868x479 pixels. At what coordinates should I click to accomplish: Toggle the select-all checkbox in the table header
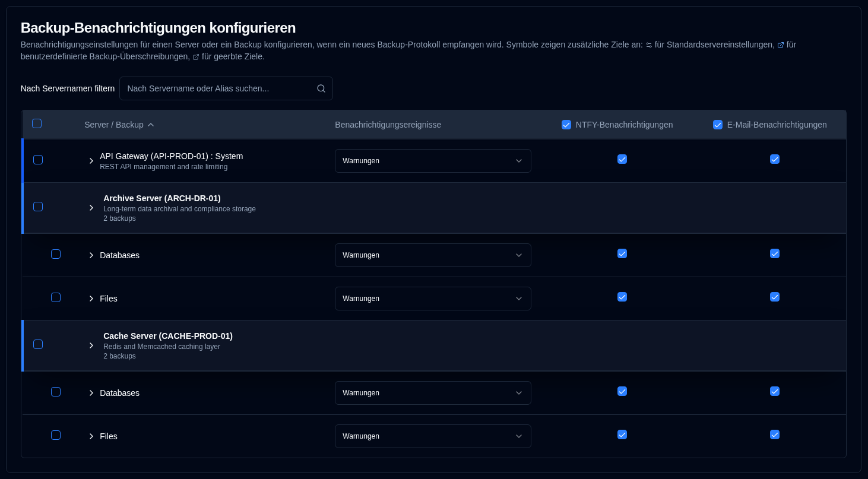37,123
